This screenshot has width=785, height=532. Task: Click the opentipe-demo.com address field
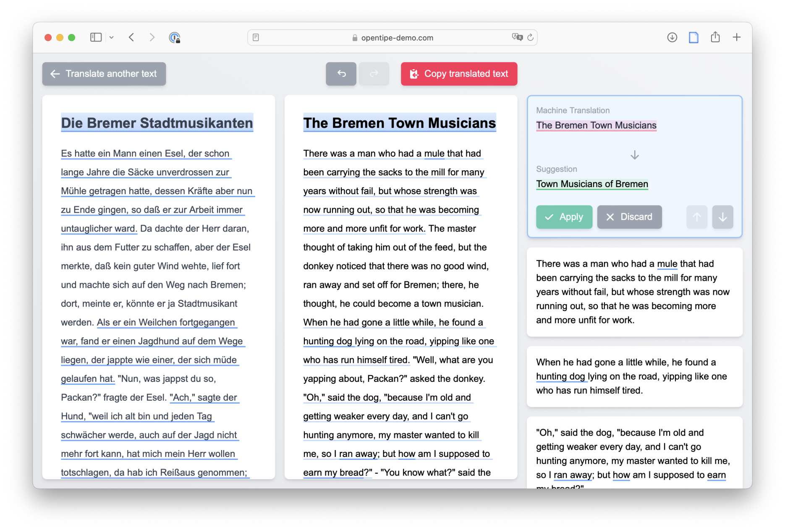[392, 38]
